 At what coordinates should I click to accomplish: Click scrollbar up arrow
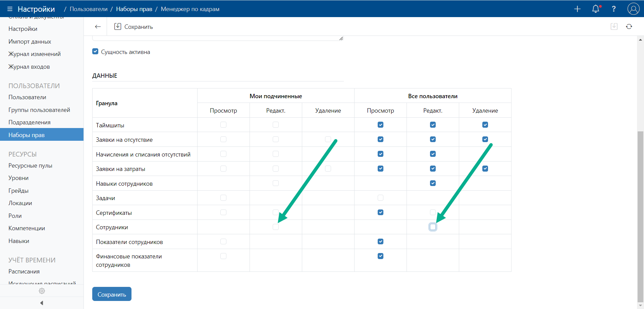pos(640,40)
